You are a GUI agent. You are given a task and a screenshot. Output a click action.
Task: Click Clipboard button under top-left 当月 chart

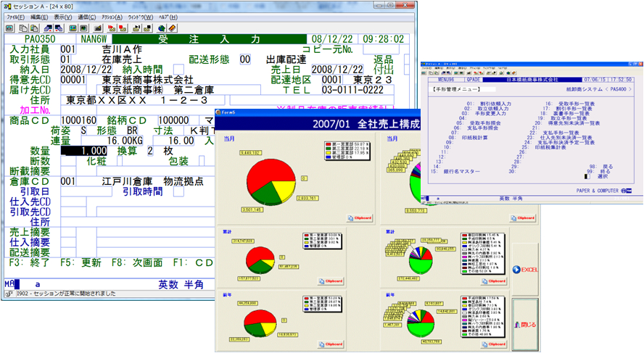tap(360, 218)
